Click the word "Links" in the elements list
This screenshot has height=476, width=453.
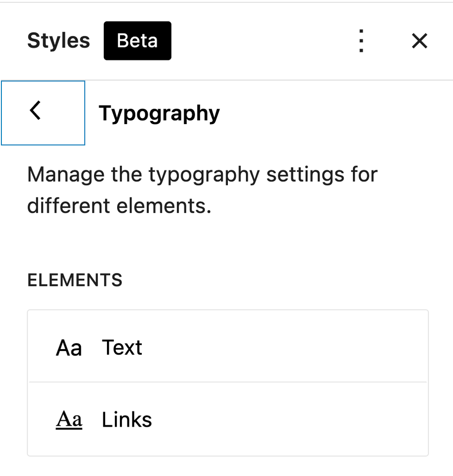click(x=127, y=420)
